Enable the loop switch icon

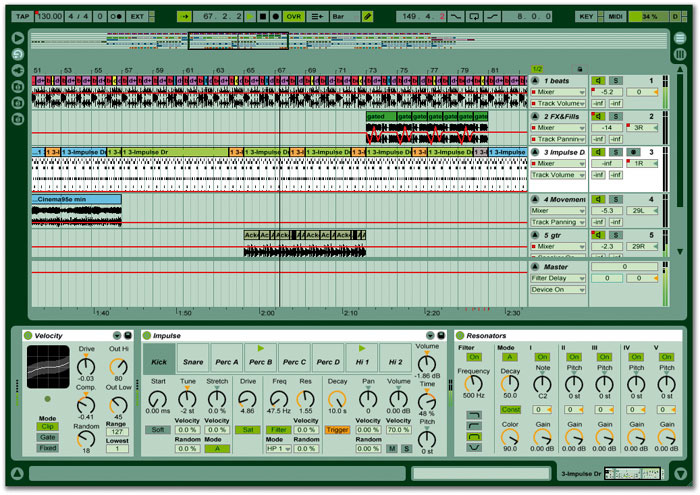click(x=476, y=17)
